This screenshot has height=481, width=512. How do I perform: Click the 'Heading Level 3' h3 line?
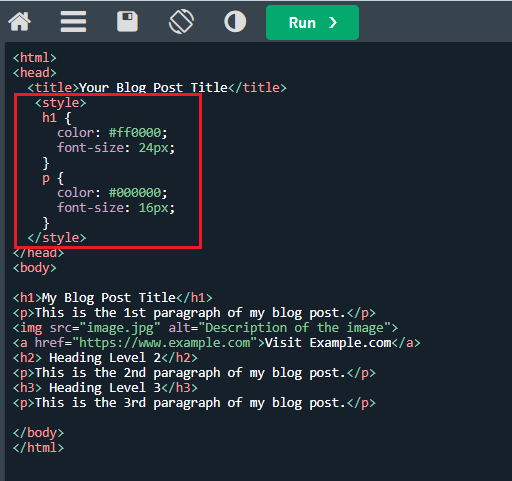click(x=105, y=388)
